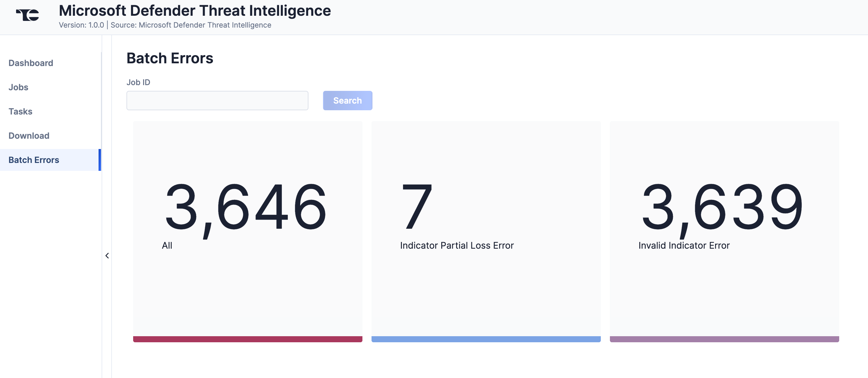This screenshot has width=868, height=378.
Task: Navigate to the Tasks page
Action: [x=20, y=111]
